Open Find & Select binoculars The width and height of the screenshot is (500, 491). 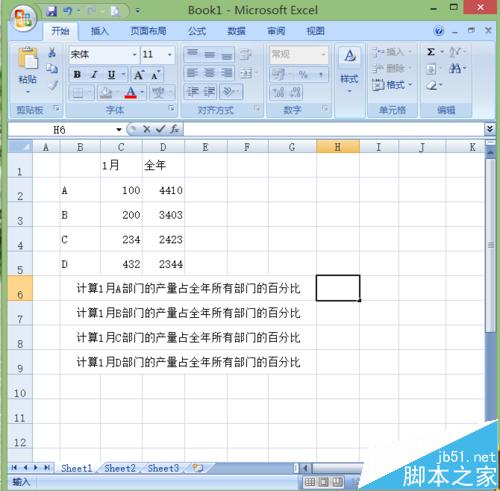pos(455,69)
